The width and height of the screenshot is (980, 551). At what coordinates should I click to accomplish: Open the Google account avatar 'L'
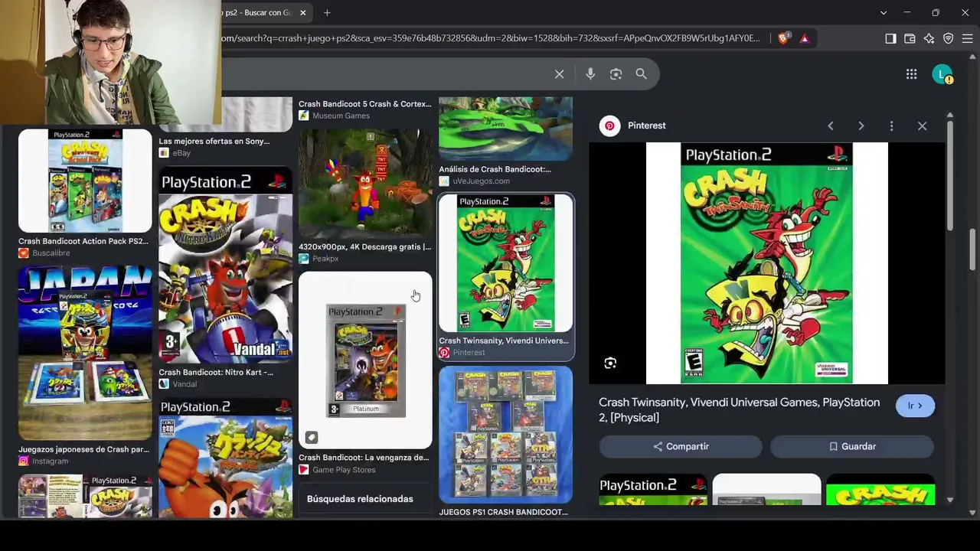point(942,74)
